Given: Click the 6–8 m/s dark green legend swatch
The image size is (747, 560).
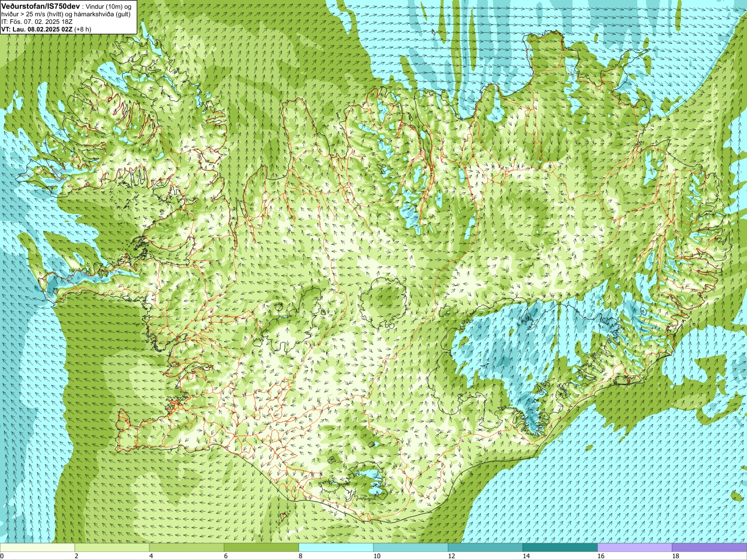Looking at the screenshot, I should (261, 548).
